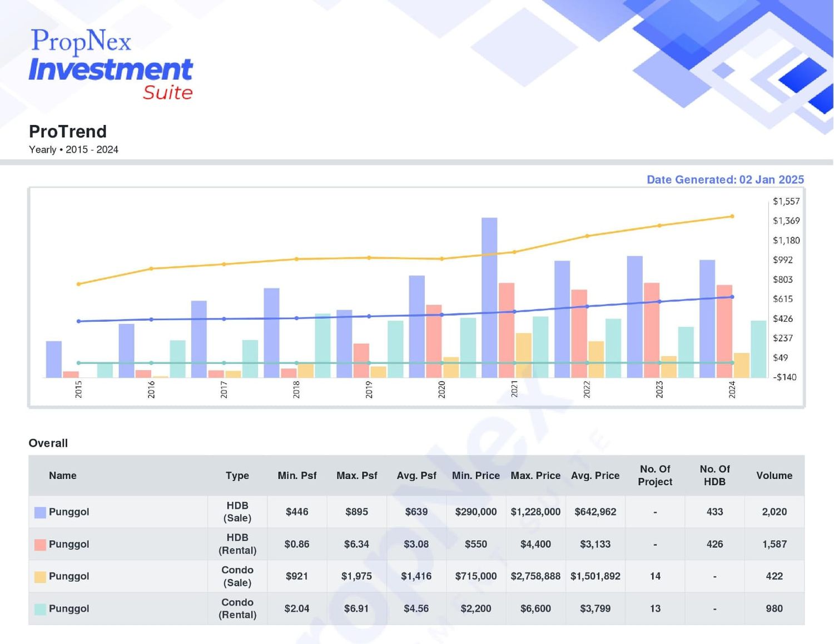
Task: Click the No. Of Project column header
Action: (655, 476)
